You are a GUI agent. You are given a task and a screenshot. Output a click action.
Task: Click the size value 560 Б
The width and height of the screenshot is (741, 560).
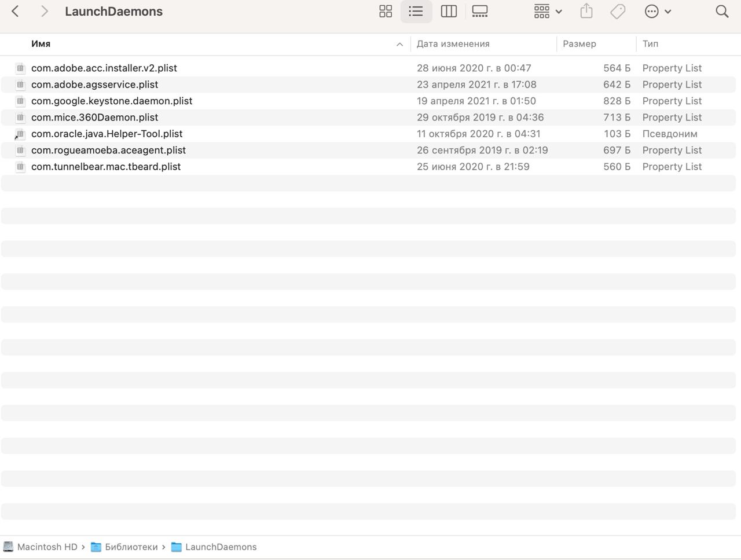(617, 167)
